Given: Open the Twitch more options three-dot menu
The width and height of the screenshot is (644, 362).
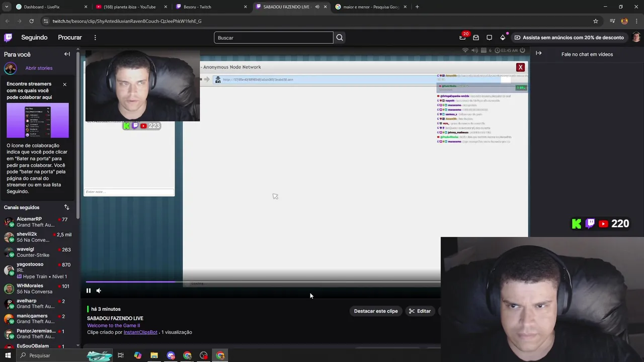Looking at the screenshot, I should click(95, 37).
